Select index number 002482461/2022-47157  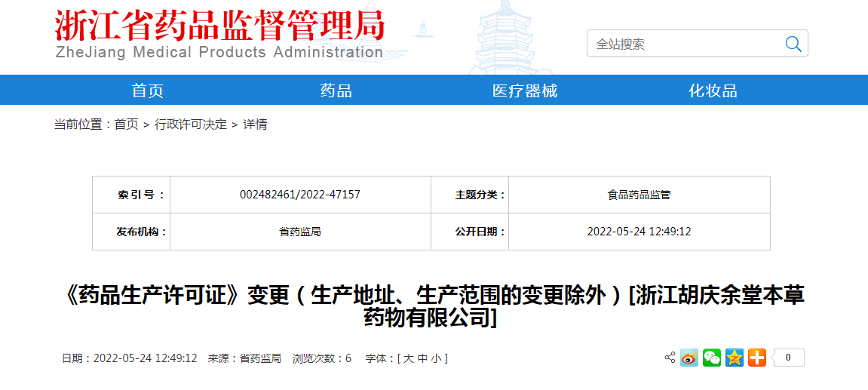tap(300, 195)
